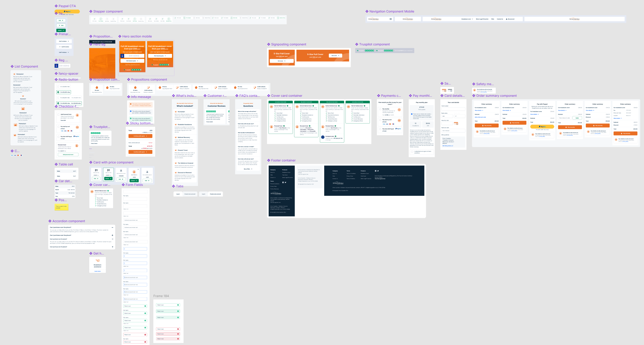Click 'Get cover' in the wide signposting banner
The image size is (644, 345).
(335, 56)
